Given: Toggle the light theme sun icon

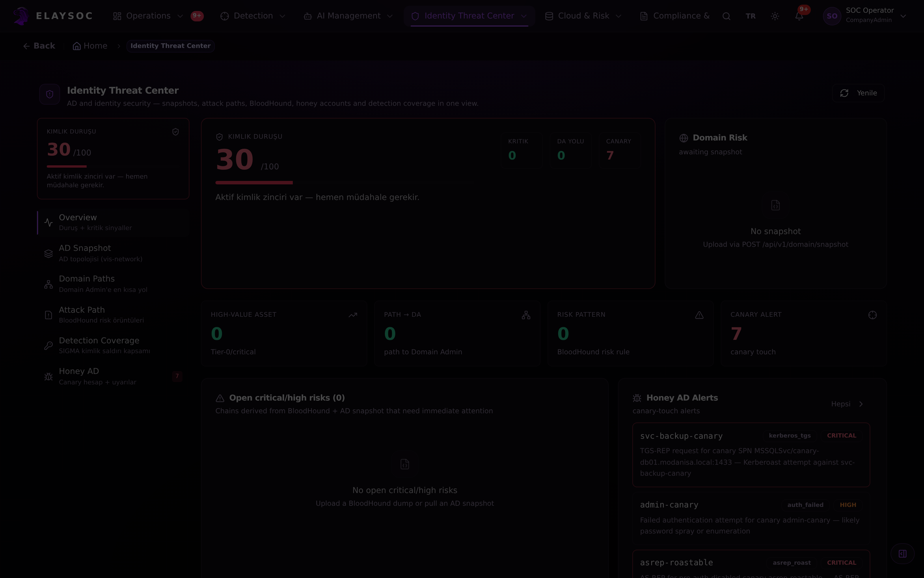Looking at the screenshot, I should pyautogui.click(x=775, y=16).
